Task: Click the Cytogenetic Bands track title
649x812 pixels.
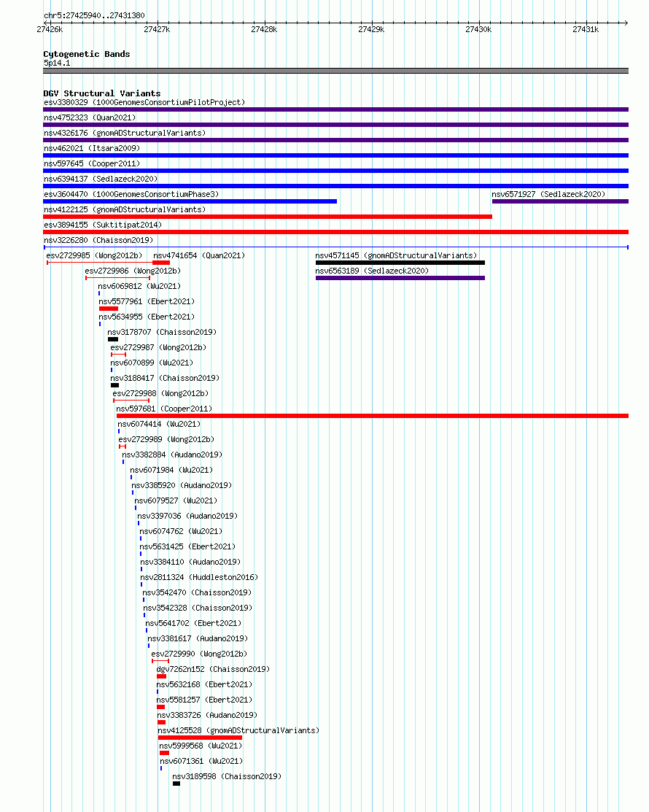Action: 87,54
